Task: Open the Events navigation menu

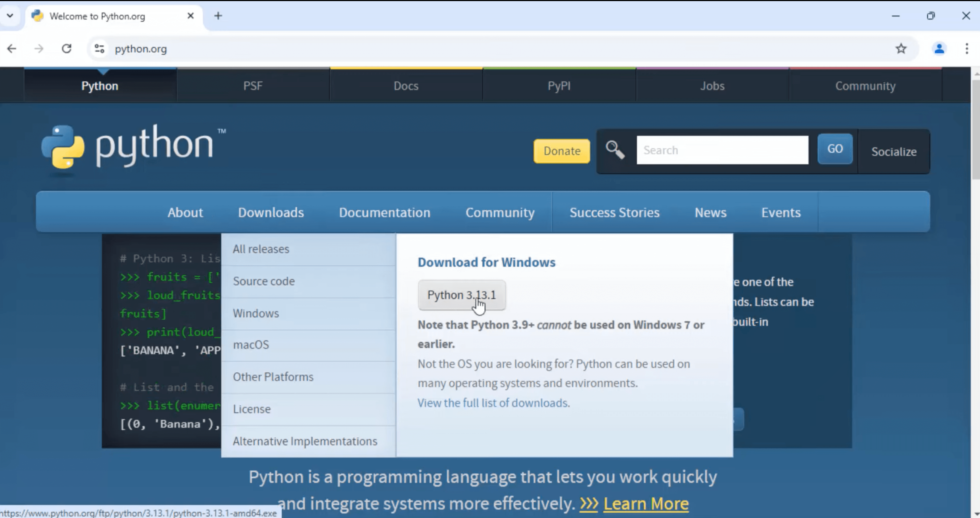Action: pos(781,213)
